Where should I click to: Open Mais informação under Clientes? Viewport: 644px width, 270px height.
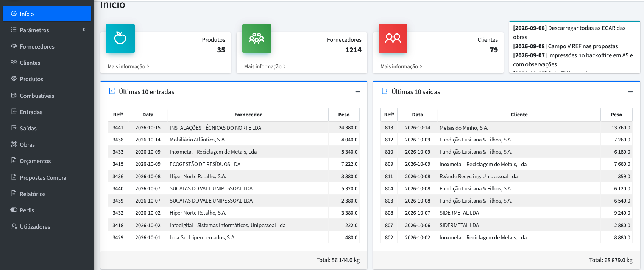pos(401,66)
